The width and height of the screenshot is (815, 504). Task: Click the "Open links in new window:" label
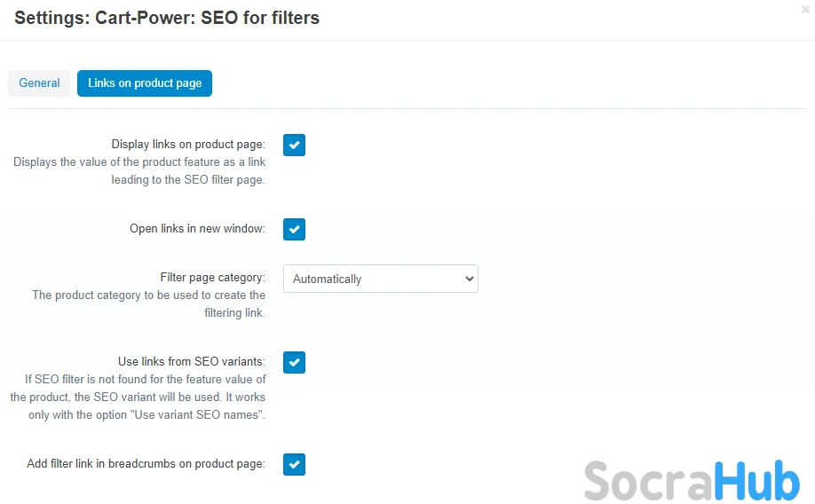(x=197, y=229)
